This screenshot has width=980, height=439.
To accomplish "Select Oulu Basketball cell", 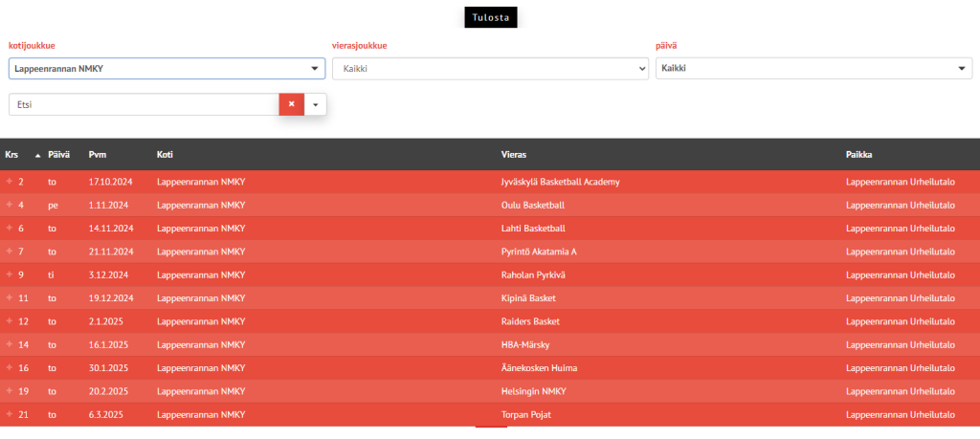I will pos(533,205).
